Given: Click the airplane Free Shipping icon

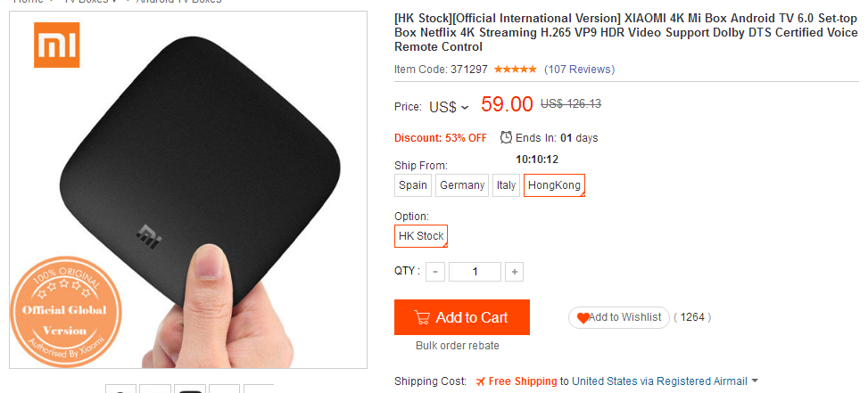Looking at the screenshot, I should (481, 381).
